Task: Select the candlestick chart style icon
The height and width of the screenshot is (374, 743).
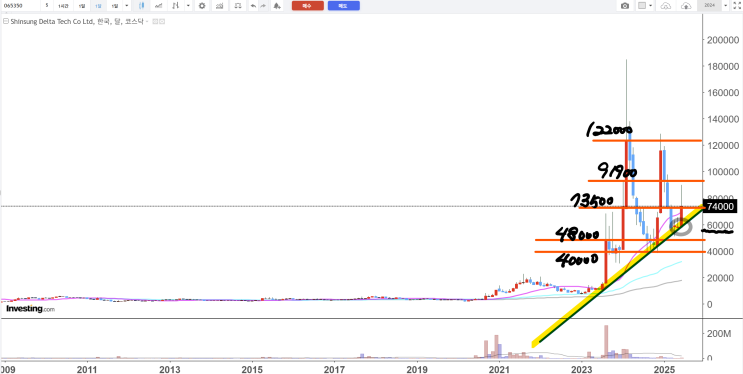Action: pos(142,6)
